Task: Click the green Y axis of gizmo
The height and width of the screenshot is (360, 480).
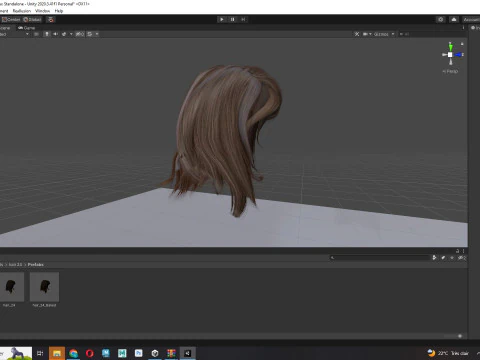Action: click(x=450, y=47)
